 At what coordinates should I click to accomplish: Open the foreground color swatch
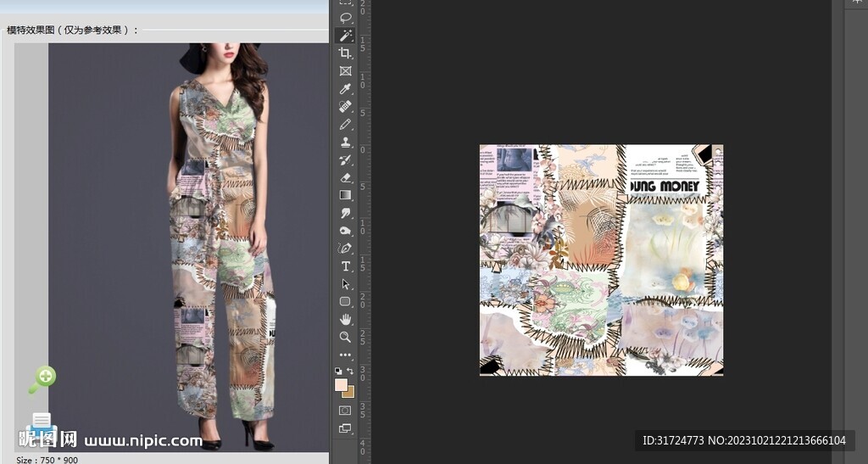pyautogui.click(x=341, y=384)
